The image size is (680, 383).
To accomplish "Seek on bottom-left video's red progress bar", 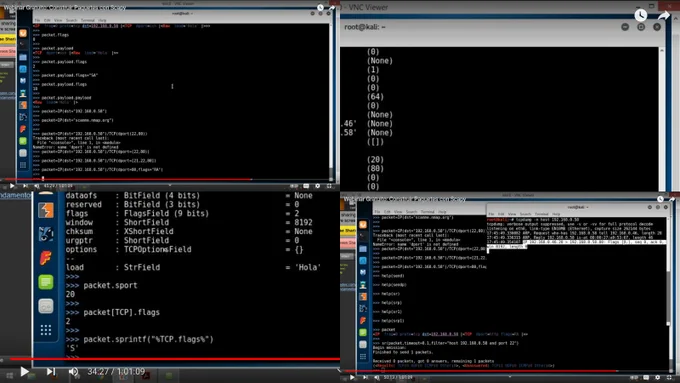I will [x=175, y=359].
